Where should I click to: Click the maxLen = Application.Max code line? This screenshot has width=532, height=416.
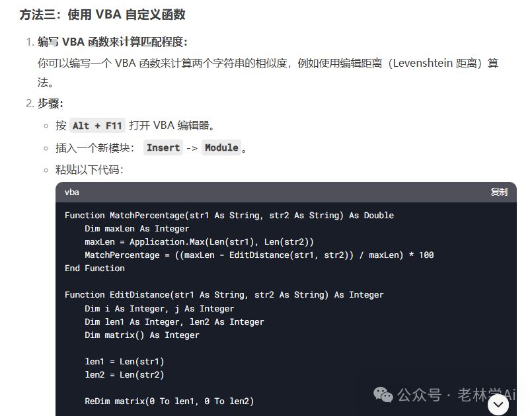(200, 242)
